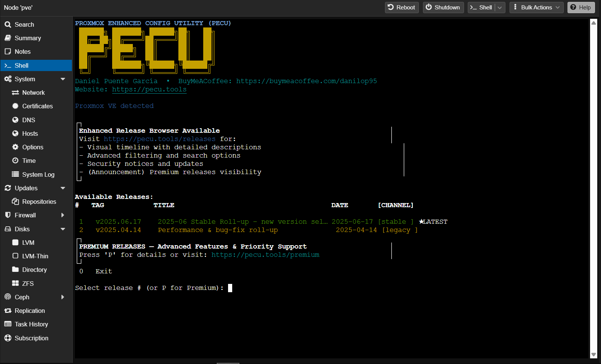The height and width of the screenshot is (364, 601).
Task: Click the Directory folder icon
Action: click(x=15, y=270)
